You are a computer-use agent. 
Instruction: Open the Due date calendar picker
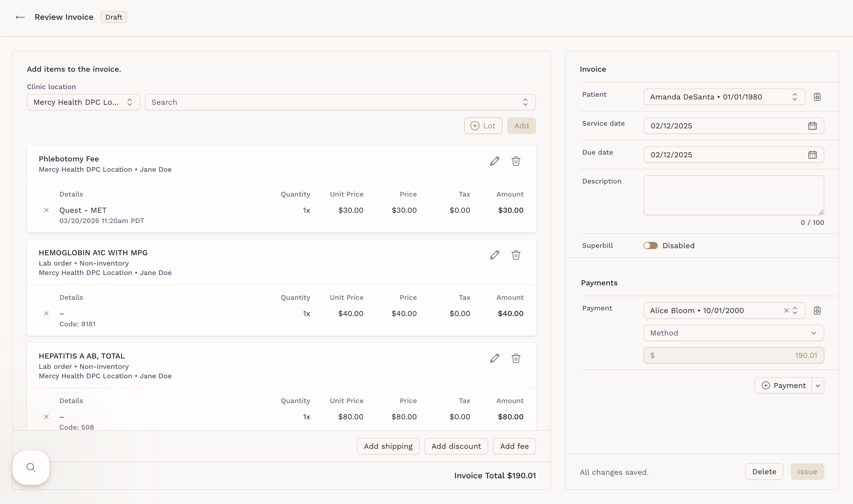pyautogui.click(x=812, y=155)
